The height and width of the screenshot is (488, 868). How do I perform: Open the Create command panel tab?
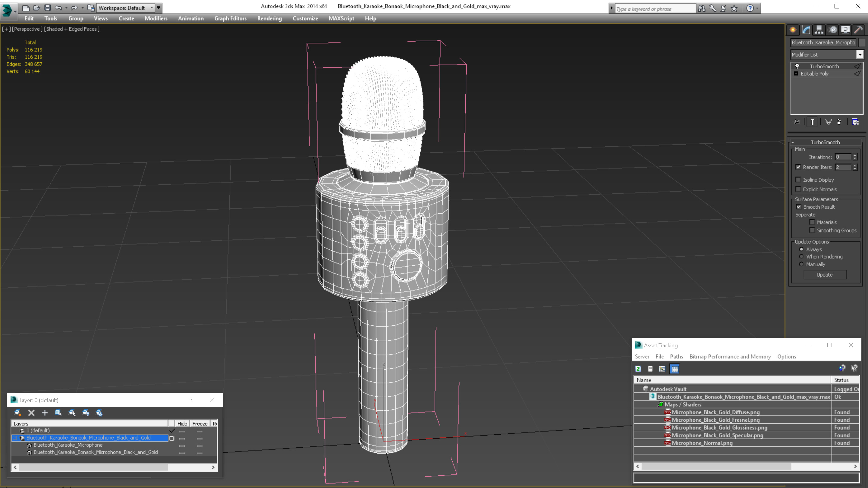point(793,30)
